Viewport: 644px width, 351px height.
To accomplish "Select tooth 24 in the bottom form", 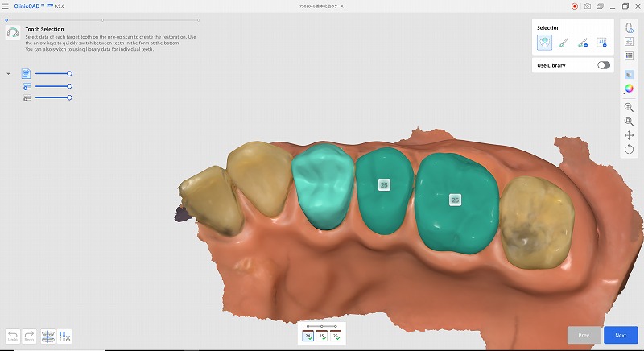I will coord(308,335).
